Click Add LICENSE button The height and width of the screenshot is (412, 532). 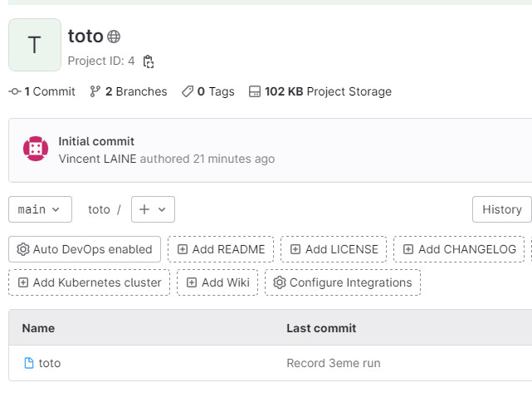point(334,249)
